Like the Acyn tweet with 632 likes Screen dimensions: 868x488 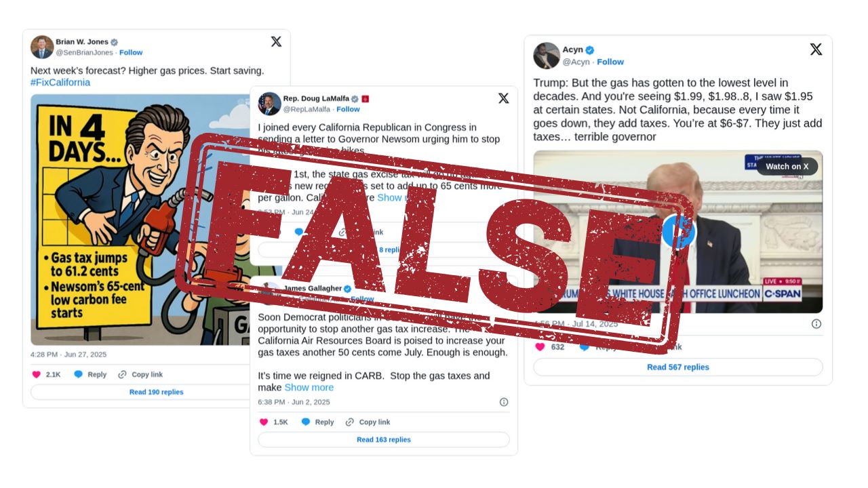540,346
